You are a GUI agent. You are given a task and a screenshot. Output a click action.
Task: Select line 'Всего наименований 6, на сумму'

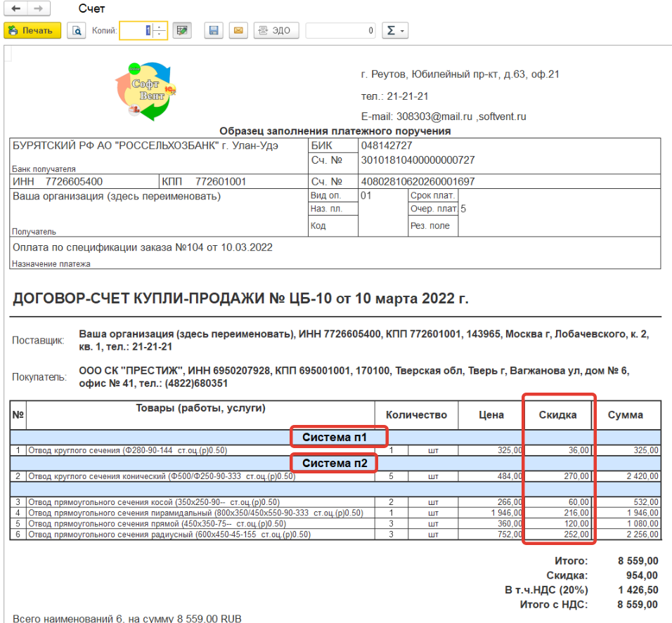127,618
